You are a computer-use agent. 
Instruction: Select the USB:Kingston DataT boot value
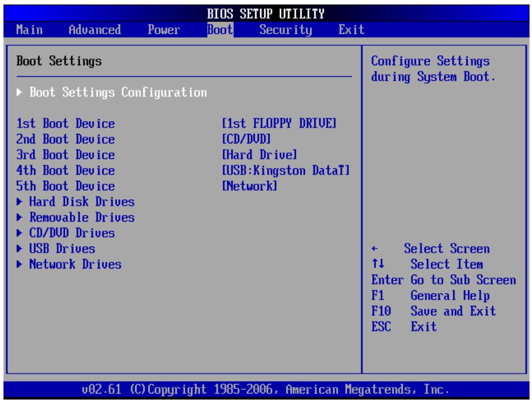click(285, 170)
